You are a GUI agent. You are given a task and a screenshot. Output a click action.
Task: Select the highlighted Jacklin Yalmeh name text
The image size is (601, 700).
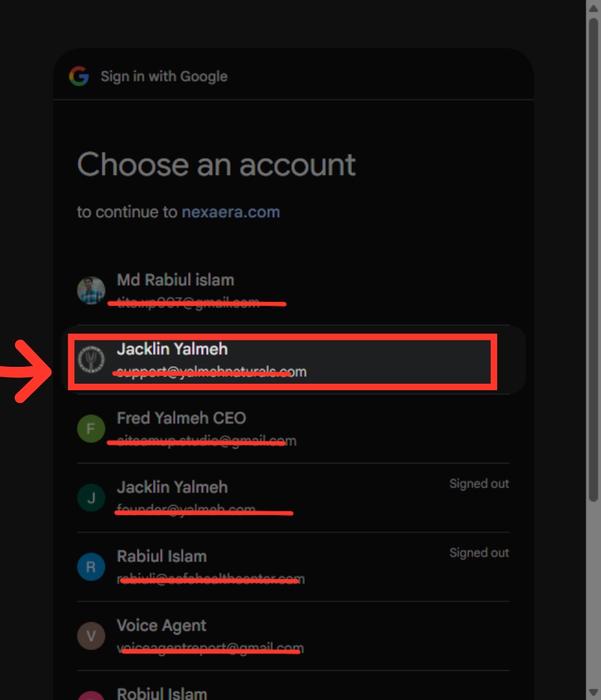click(x=172, y=349)
